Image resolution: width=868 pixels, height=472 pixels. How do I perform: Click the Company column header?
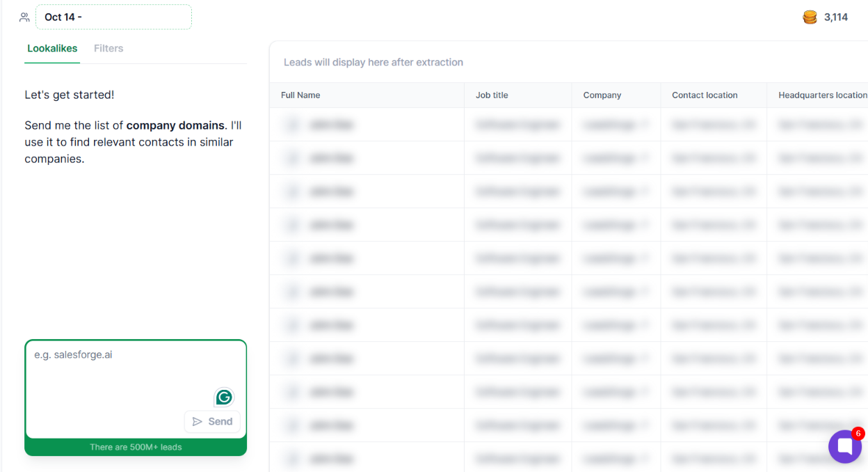tap(602, 95)
